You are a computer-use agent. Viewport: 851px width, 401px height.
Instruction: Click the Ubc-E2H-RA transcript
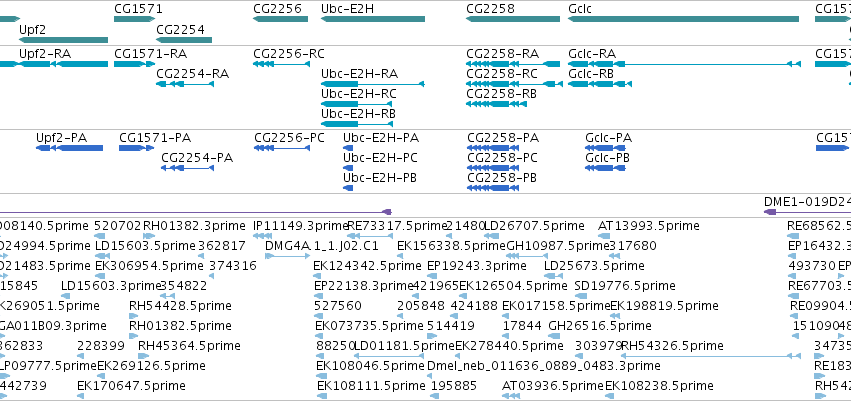point(373,84)
